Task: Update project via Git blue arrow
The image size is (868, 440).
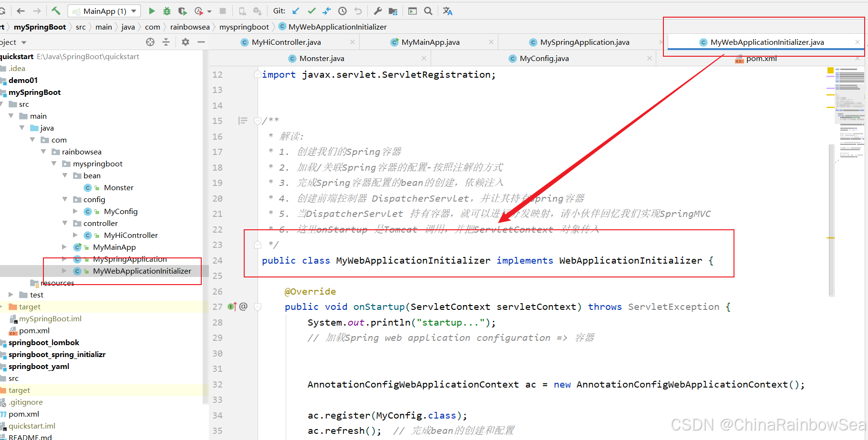Action: [296, 11]
